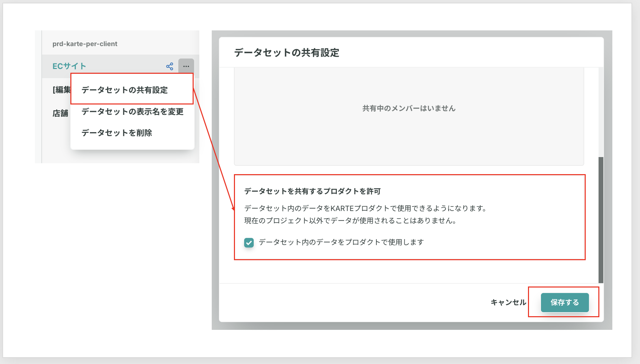640x364 pixels.
Task: Open the three-dot menu for ECサイト
Action: (186, 66)
